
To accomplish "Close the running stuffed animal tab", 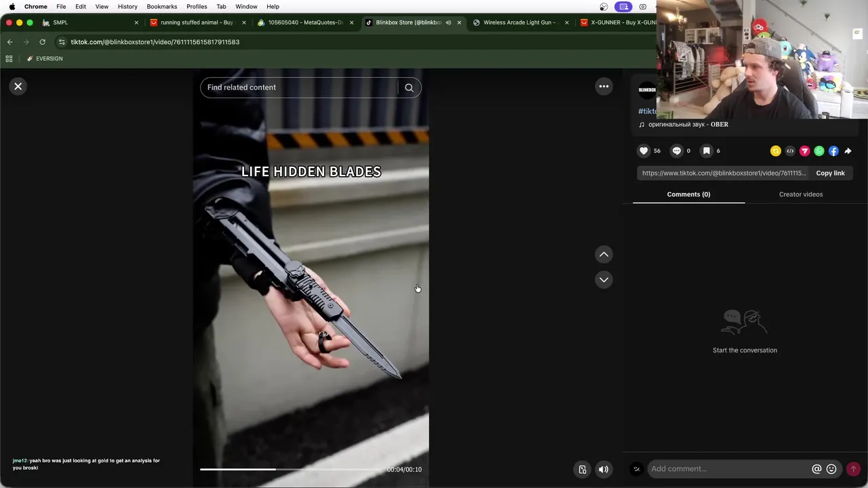I will (x=244, y=22).
